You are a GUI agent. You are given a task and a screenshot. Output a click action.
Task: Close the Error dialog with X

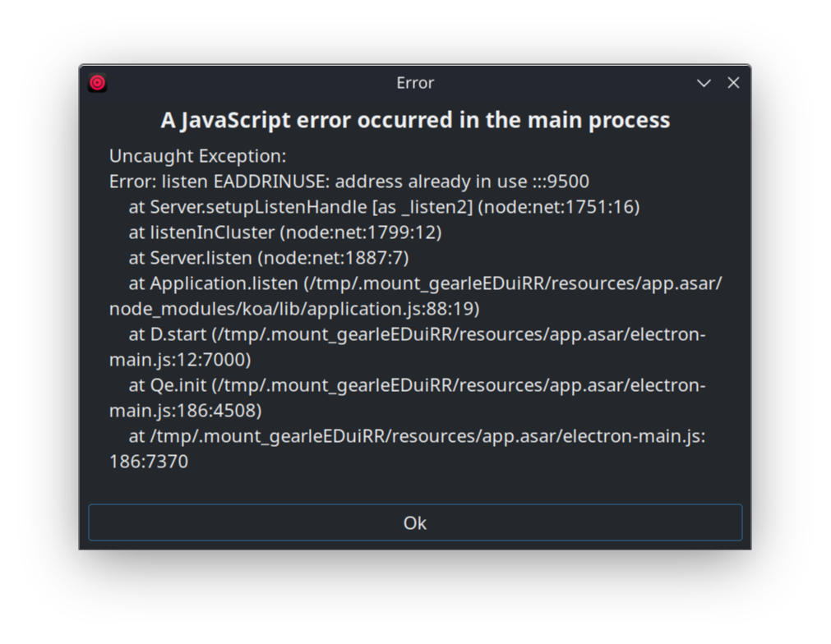click(733, 83)
